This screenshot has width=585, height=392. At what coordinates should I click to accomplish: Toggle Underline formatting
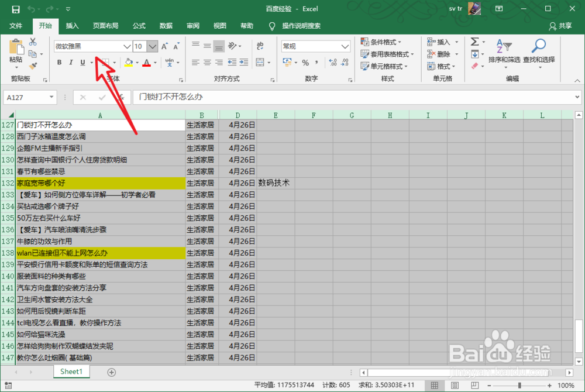click(82, 62)
